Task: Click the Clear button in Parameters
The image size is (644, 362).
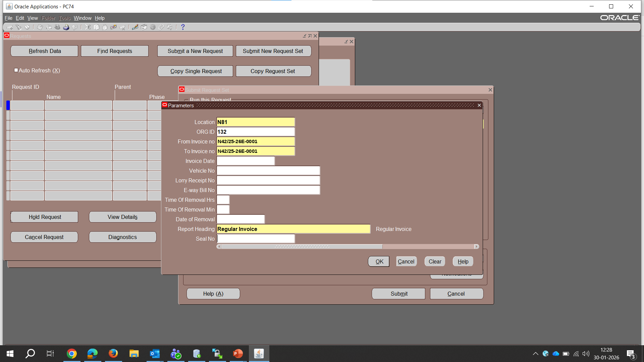Action: point(435,261)
